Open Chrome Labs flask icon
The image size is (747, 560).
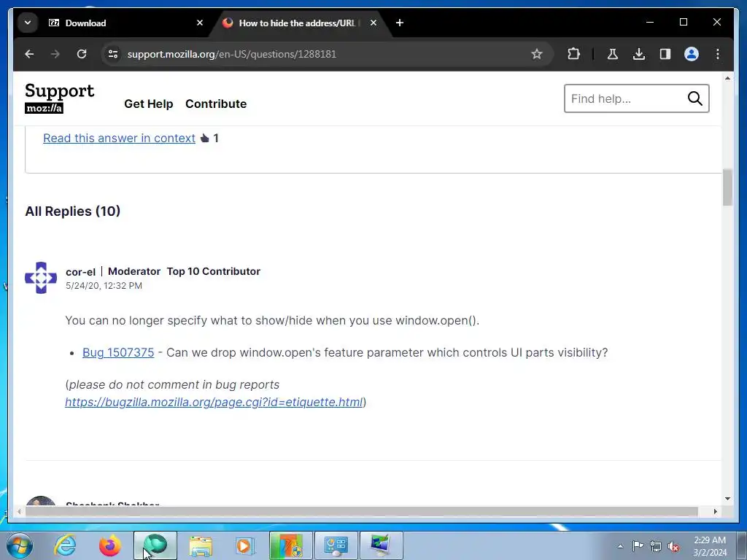[613, 54]
